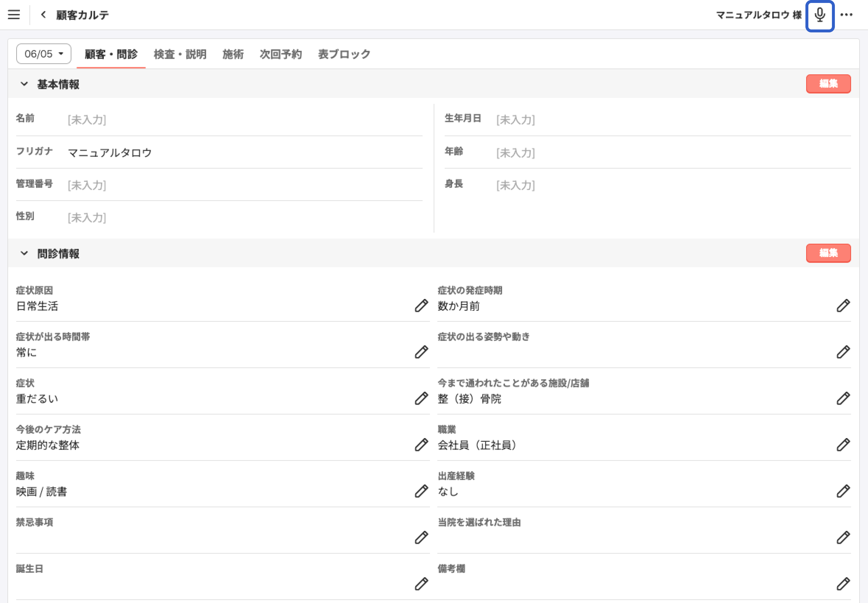Screen dimensions: 868x603
Task: Edit 今後のケア方法 pencil icon
Action: pos(421,445)
